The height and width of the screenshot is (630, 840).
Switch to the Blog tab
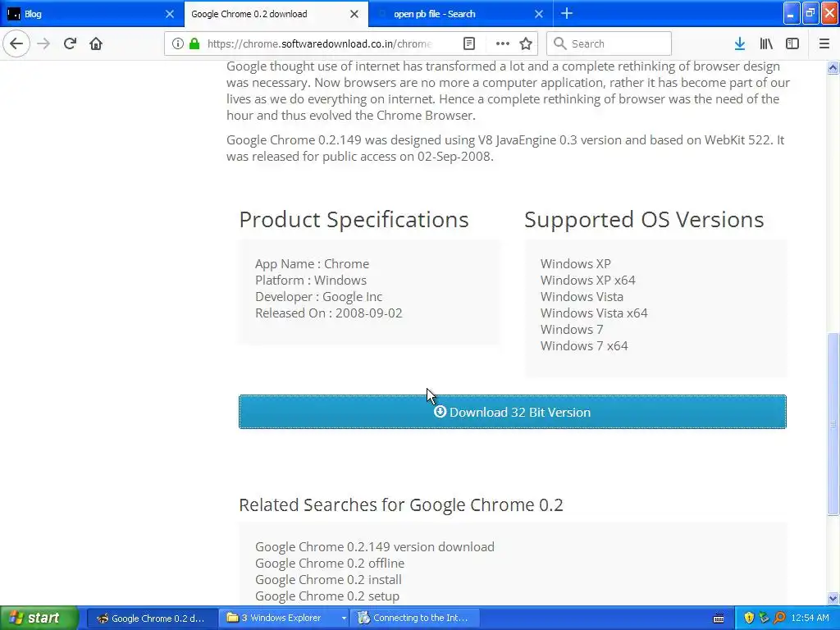coord(92,14)
